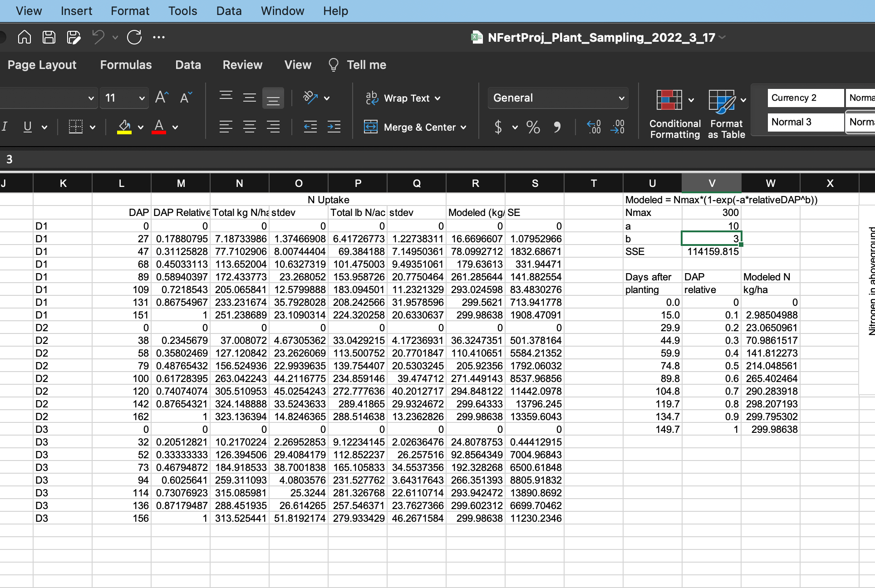Expand the Merge & Center dropdown arrow

[463, 127]
